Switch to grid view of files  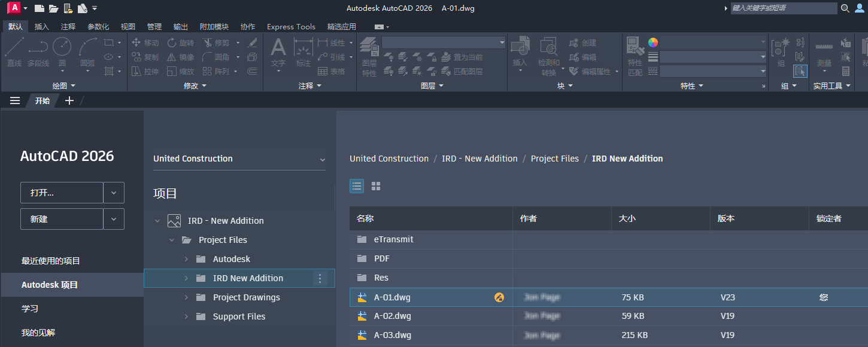[376, 186]
